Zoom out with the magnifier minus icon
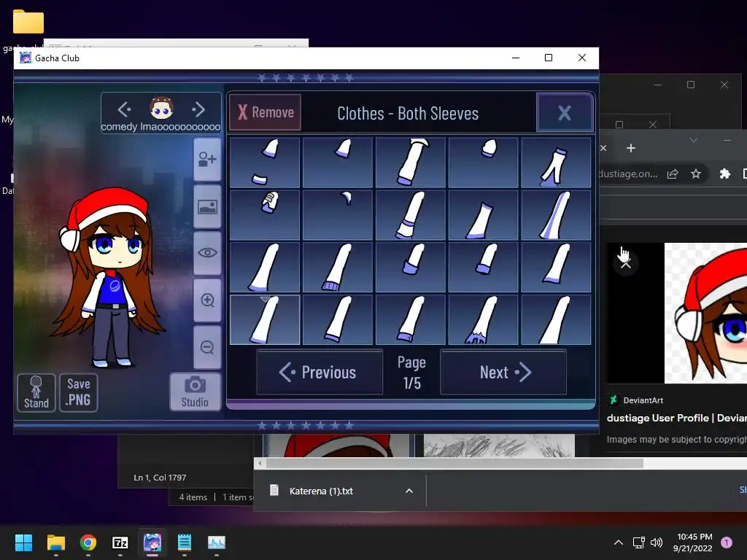The image size is (747, 560). tap(207, 347)
